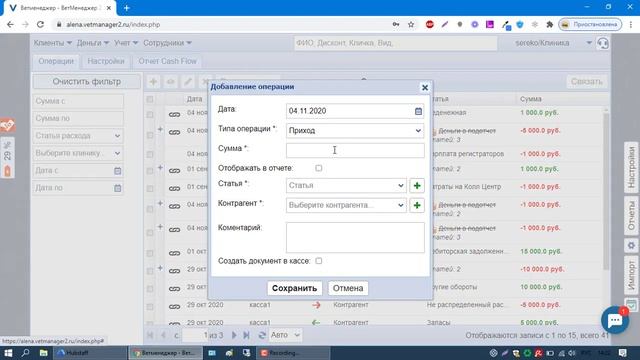This screenshot has height=360, width=640.
Task: Click the red adblock extension icon
Action: click(x=429, y=24)
